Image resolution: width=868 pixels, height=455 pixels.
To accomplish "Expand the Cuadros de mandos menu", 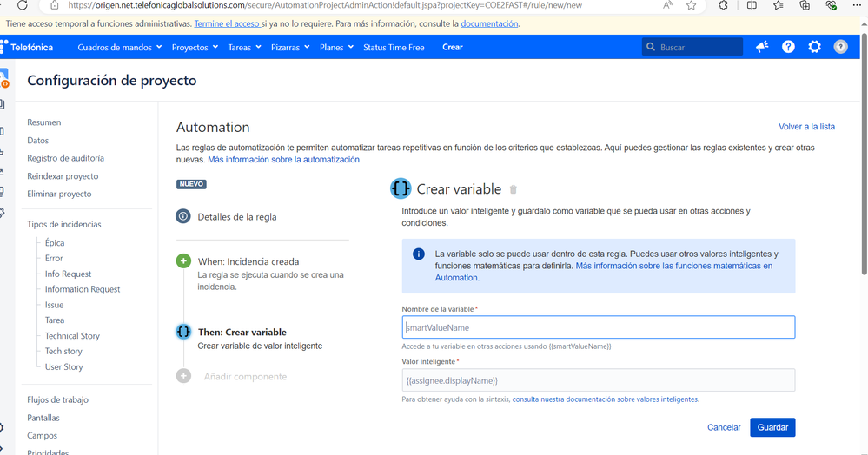I will tap(120, 47).
